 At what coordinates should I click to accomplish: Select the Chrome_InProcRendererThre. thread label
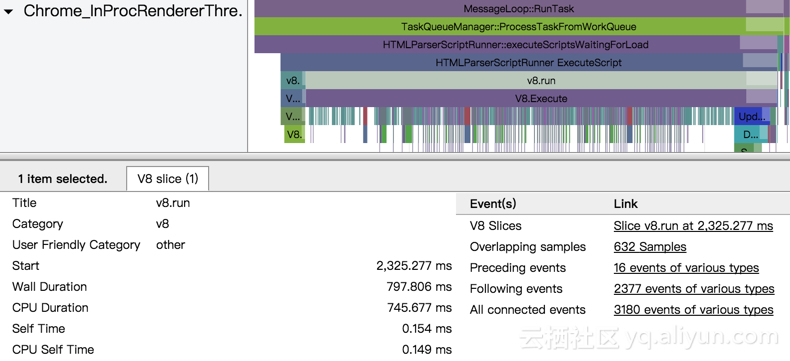[x=133, y=11]
